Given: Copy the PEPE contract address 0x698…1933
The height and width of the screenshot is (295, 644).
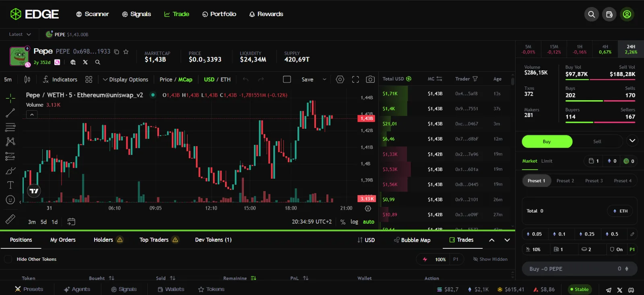Looking at the screenshot, I should point(116,52).
